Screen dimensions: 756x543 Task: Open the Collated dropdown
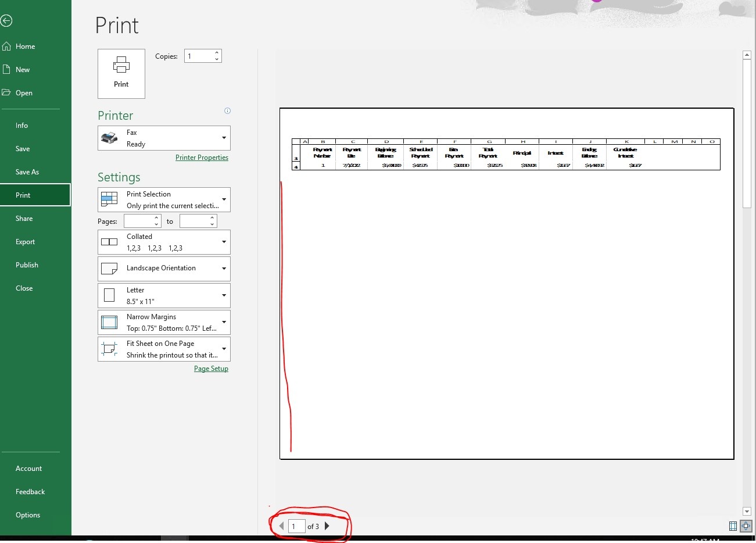(x=164, y=242)
